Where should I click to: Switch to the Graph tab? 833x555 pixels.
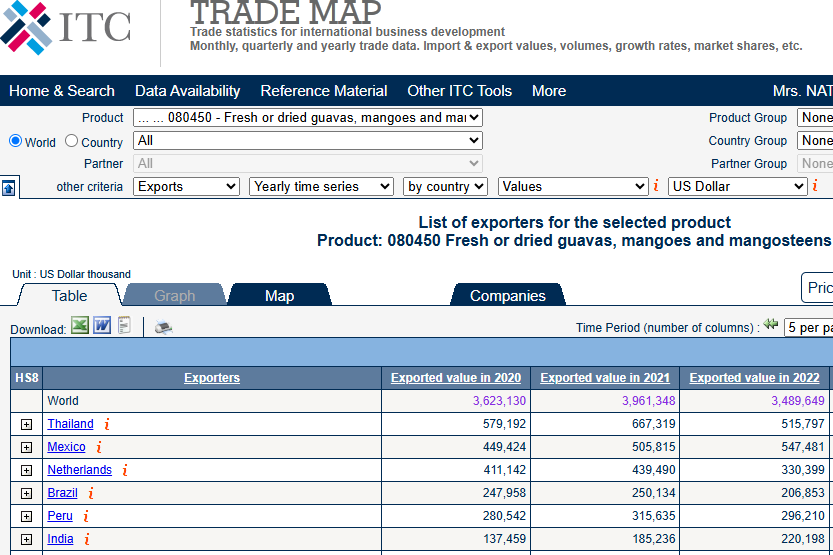click(x=174, y=295)
